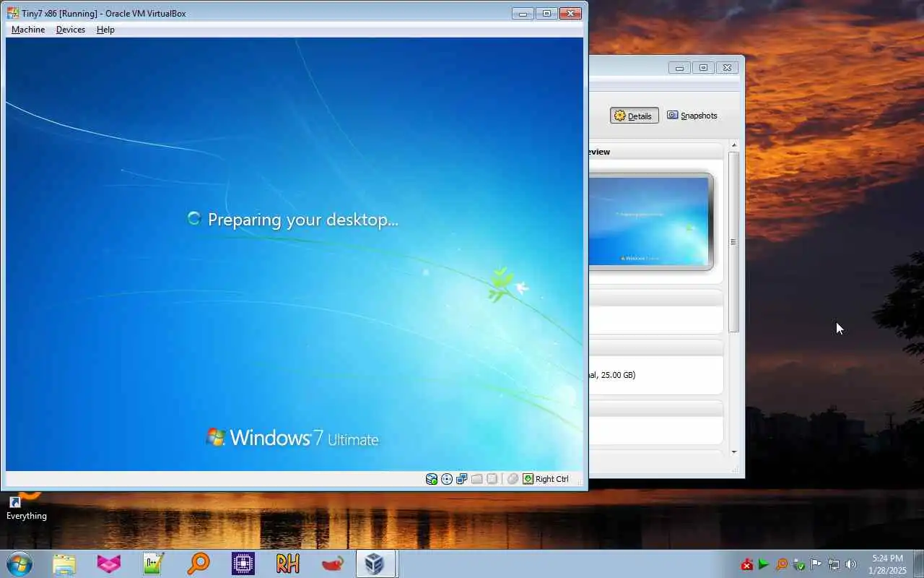
Task: Click the VM preview thumbnail in Manager
Action: [650, 222]
